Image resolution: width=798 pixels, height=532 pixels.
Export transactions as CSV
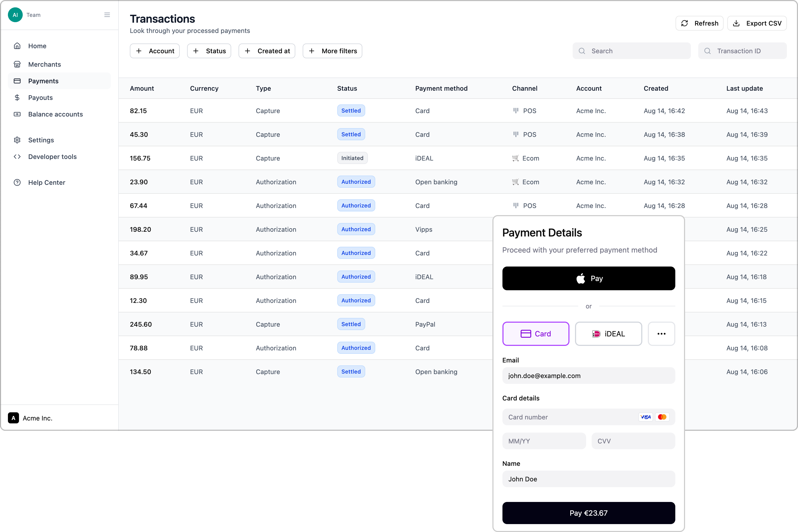point(757,23)
